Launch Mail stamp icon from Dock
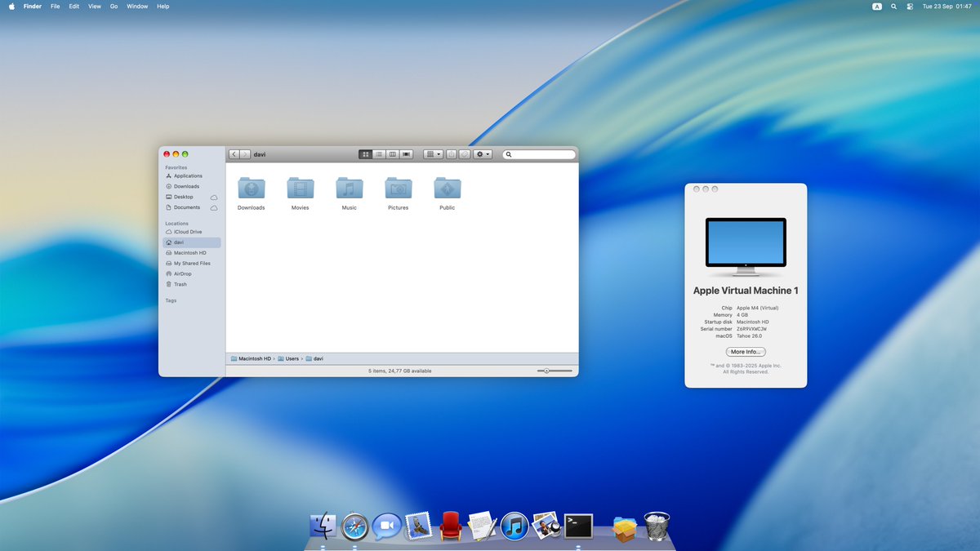Viewport: 980px width, 551px height. tap(418, 526)
